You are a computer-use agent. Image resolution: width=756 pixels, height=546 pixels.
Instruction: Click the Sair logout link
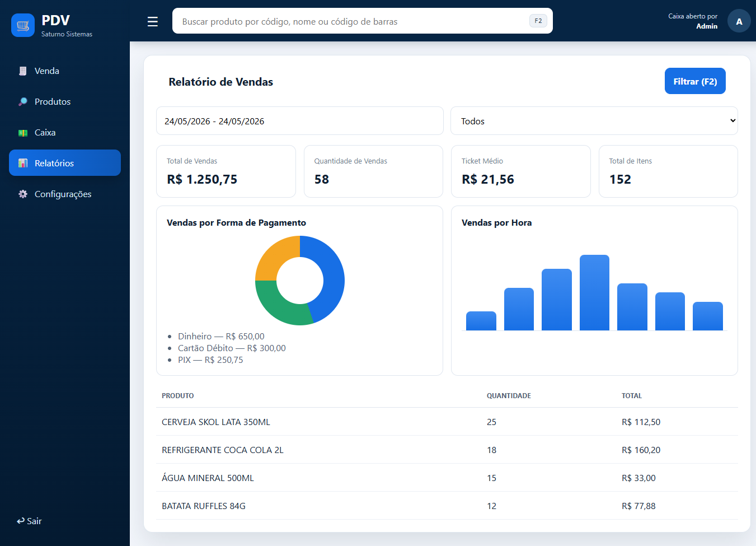point(29,521)
